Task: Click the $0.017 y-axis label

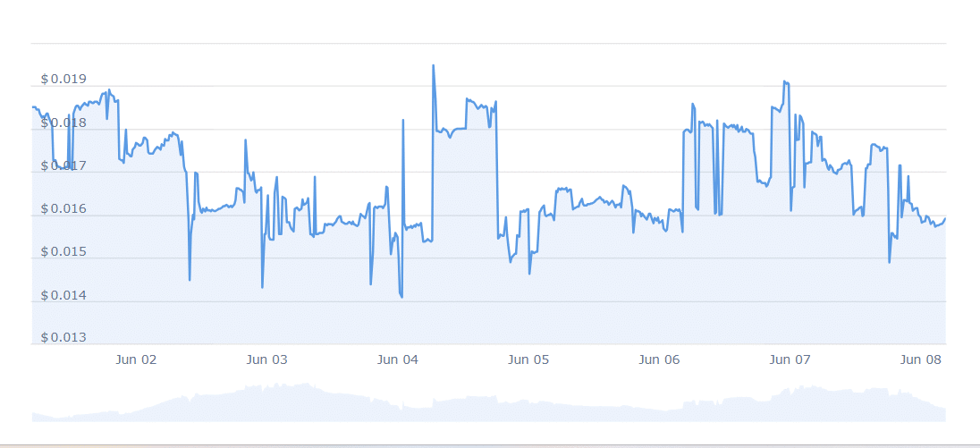Action: tap(63, 165)
